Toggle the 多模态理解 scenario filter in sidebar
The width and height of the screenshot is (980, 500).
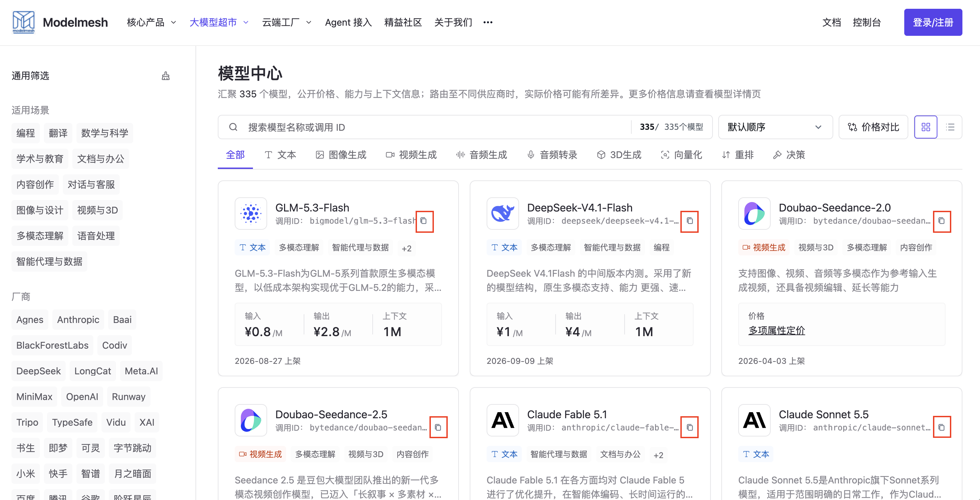click(x=40, y=235)
